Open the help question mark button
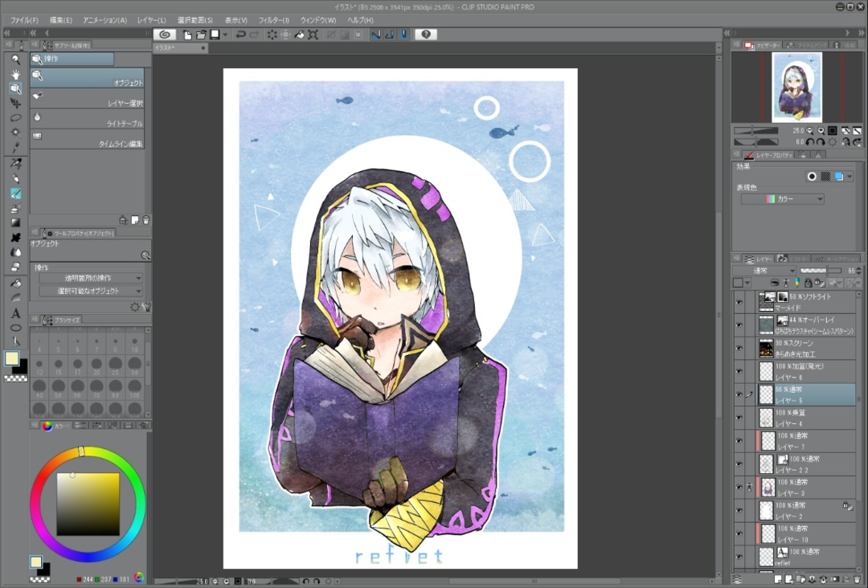The height and width of the screenshot is (588, 868). click(x=426, y=35)
